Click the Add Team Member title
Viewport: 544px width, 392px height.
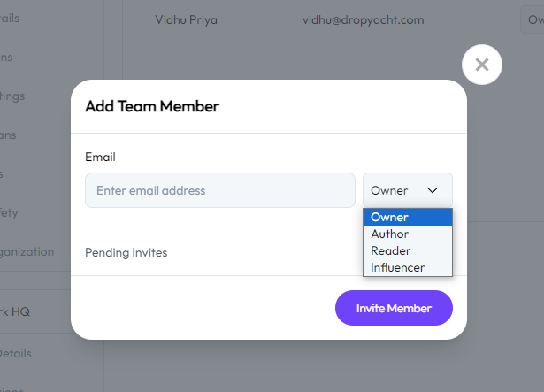[152, 106]
